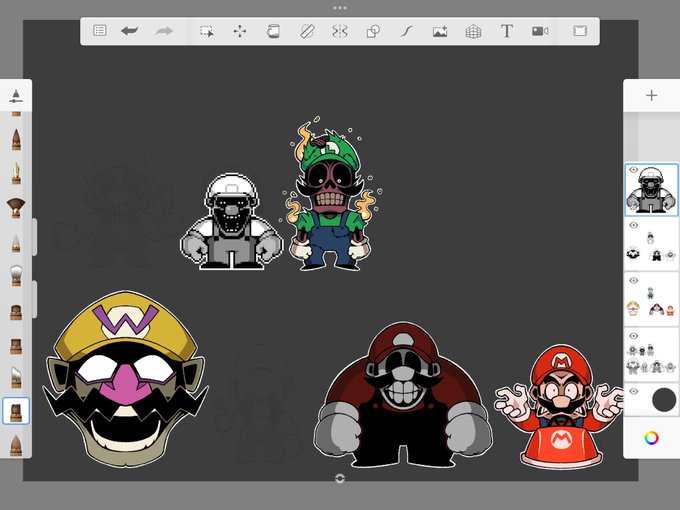Screen dimensions: 680x510
Task: Grab the upper brush size slider handle
Action: [x=35, y=237]
